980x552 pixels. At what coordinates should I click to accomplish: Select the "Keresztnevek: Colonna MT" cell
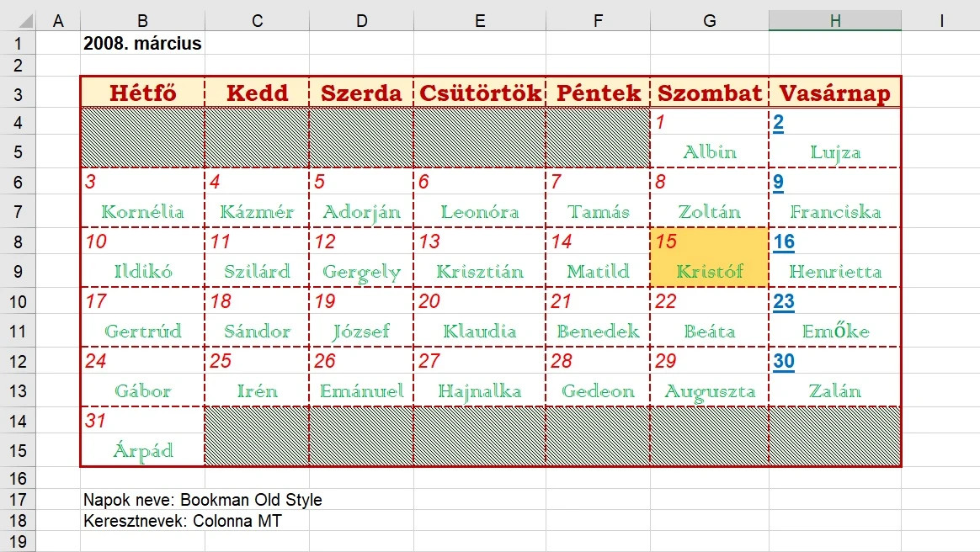click(182, 521)
